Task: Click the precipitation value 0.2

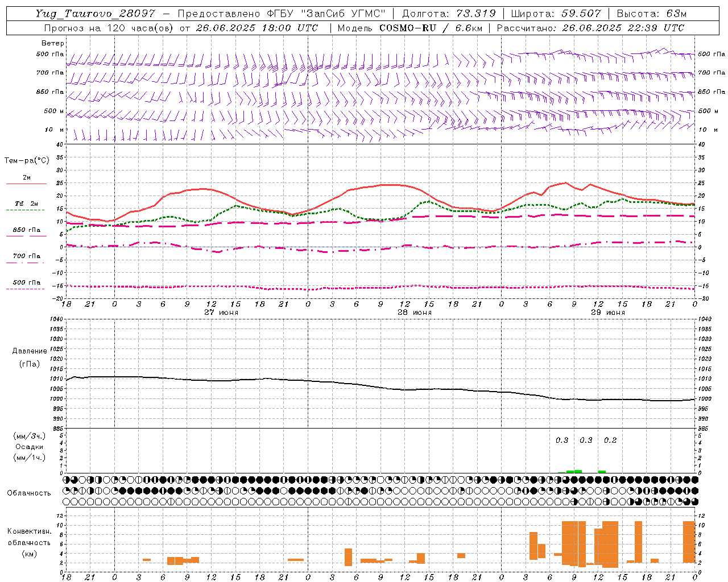Action: [x=610, y=440]
